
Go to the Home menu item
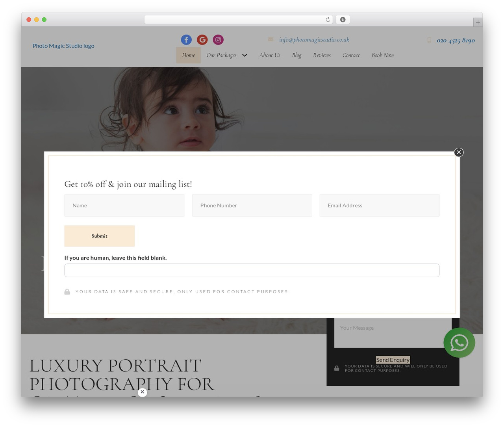[x=188, y=55]
